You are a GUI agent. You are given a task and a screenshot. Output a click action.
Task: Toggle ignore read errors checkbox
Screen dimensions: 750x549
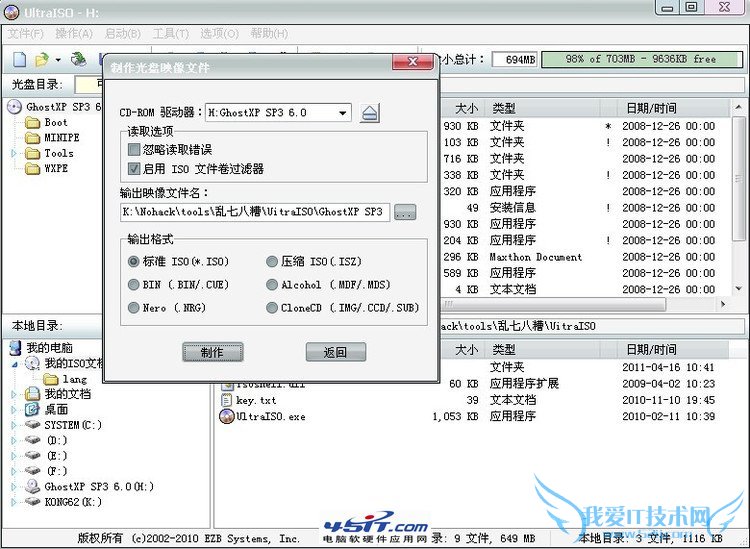[134, 150]
